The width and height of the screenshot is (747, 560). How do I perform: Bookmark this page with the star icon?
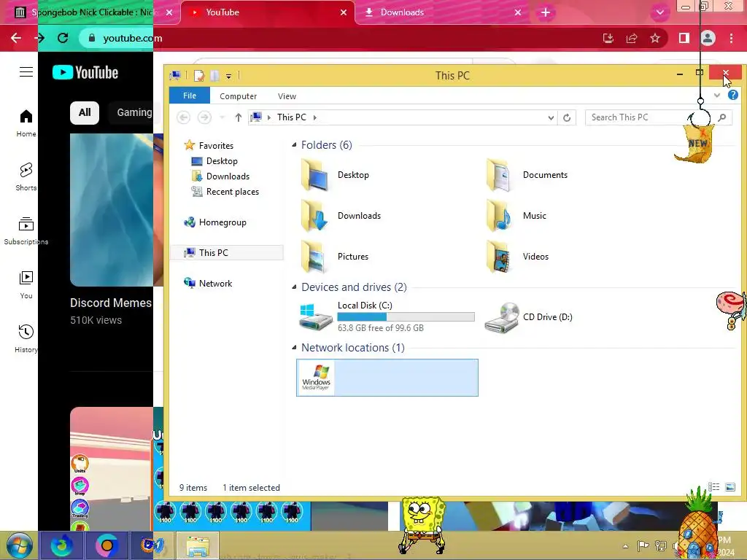point(655,38)
